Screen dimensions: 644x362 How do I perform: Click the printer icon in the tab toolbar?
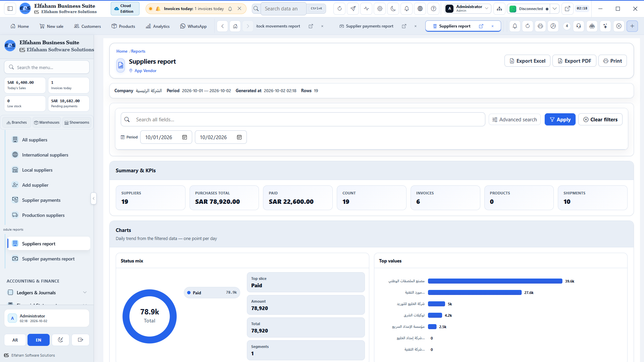click(x=540, y=26)
